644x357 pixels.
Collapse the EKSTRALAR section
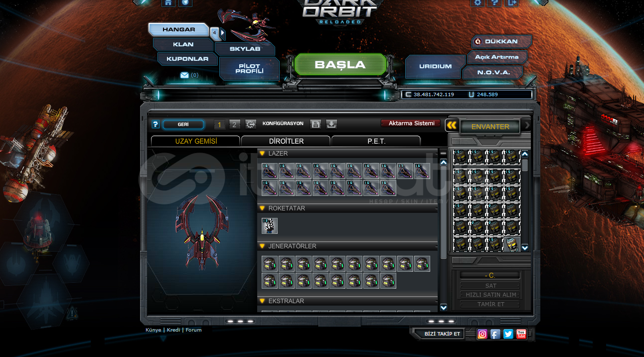click(262, 301)
